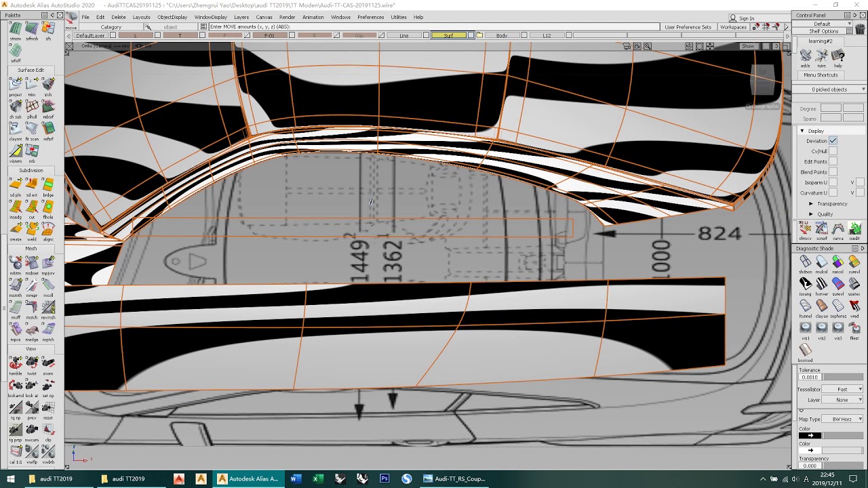868x488 pixels.
Task: Activate the tumble view tool
Action: (15, 363)
